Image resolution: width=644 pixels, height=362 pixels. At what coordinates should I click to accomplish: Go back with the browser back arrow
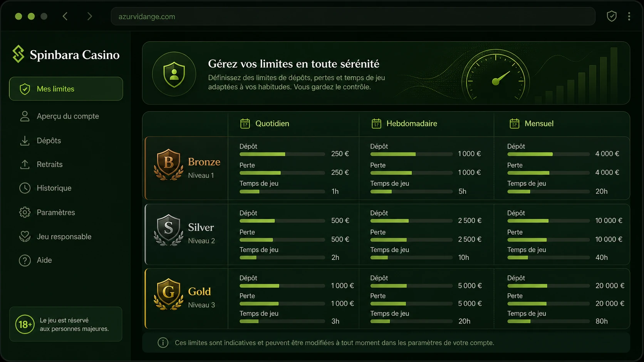(65, 16)
